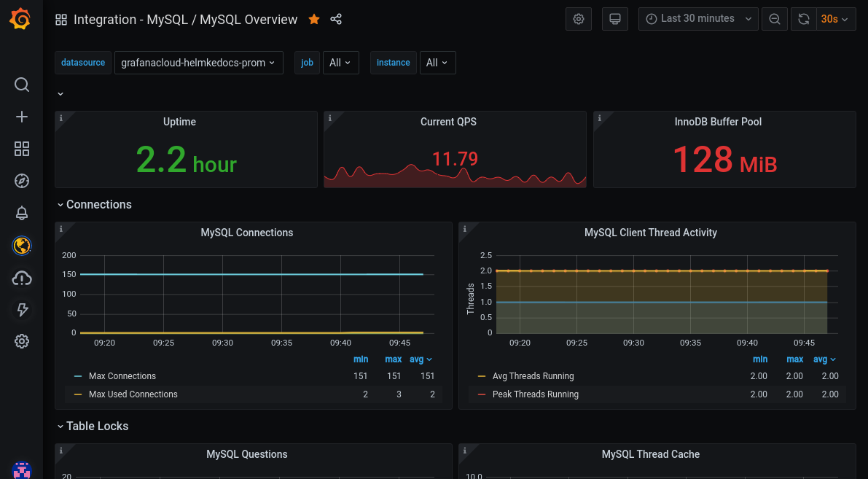
Task: Open the MySQL Connections panel title menu
Action: tap(247, 233)
